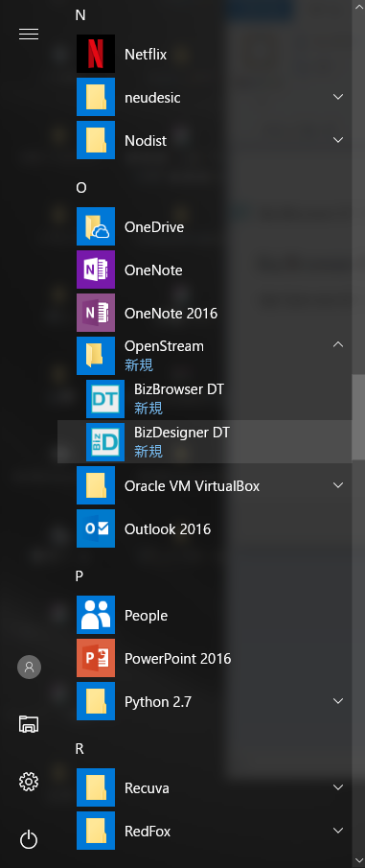The image size is (365, 868).
Task: Click the Python 2.7 folder icon
Action: coord(96,701)
